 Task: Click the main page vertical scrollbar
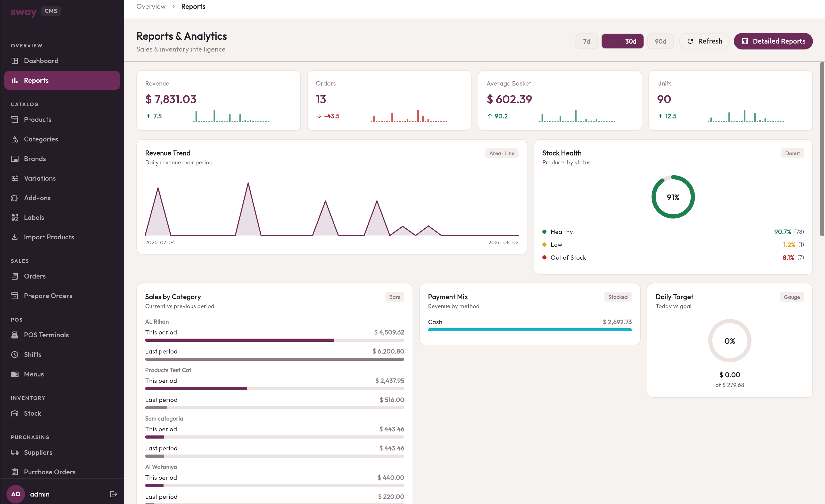[822, 149]
